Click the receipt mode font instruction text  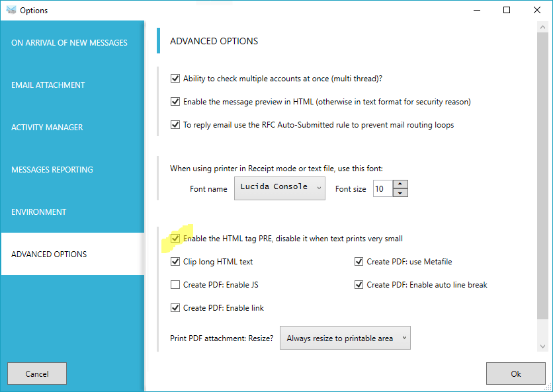[x=276, y=169]
